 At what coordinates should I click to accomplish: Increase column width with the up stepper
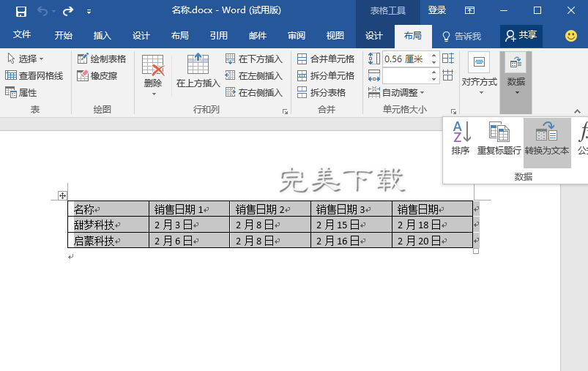[434, 72]
